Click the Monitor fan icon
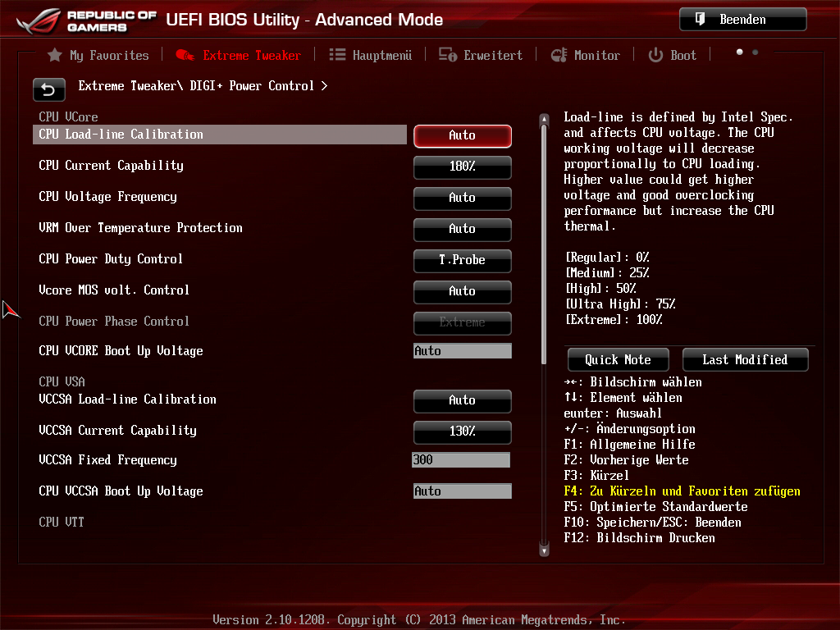Viewport: 840px width, 630px height. pyautogui.click(x=559, y=56)
